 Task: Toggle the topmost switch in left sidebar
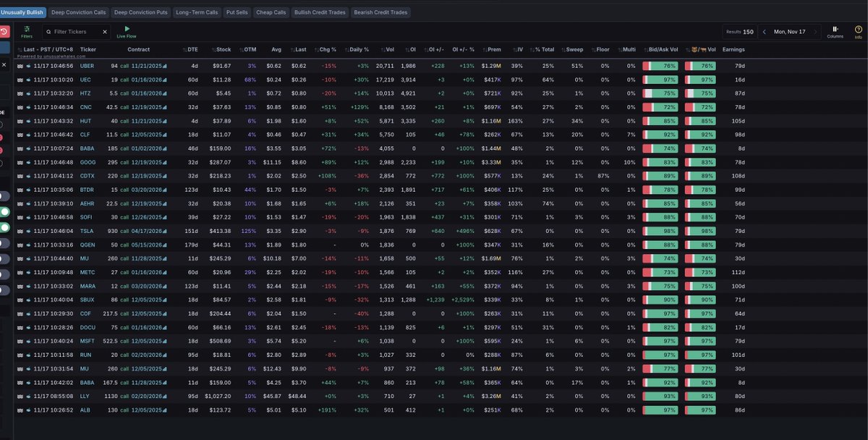[4, 196]
